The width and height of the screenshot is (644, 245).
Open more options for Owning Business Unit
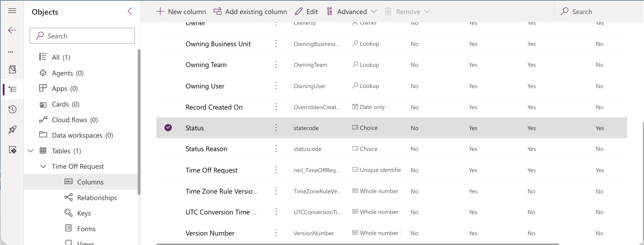pos(276,44)
